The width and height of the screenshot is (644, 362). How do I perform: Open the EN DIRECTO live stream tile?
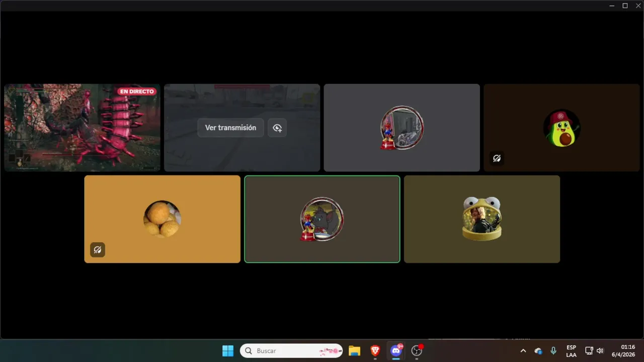pos(82,128)
